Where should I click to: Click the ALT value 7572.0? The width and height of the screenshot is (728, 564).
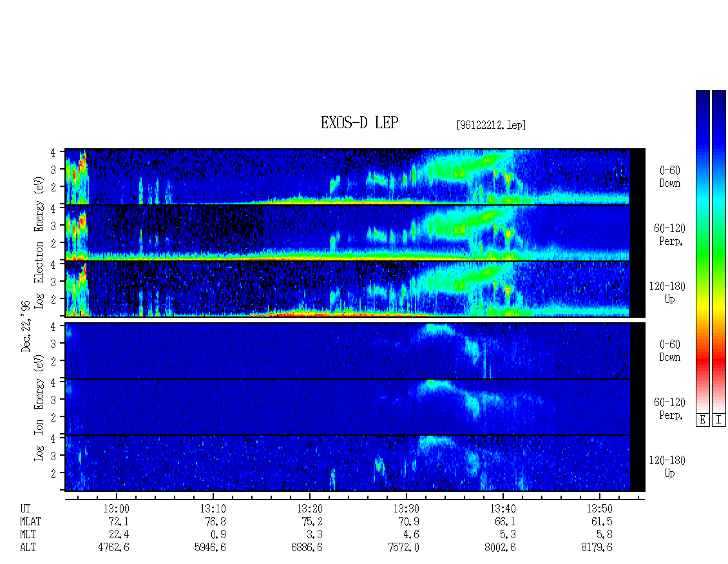(403, 548)
